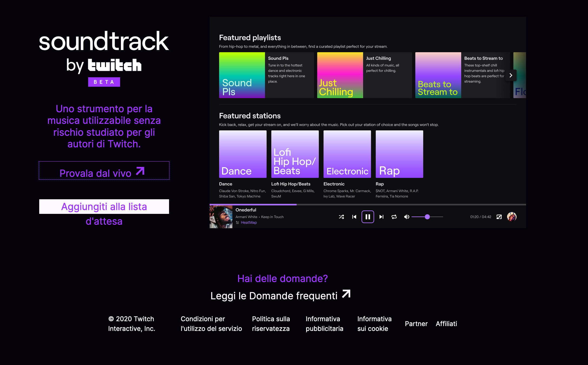Pause the playing song
588x365 pixels.
click(368, 217)
